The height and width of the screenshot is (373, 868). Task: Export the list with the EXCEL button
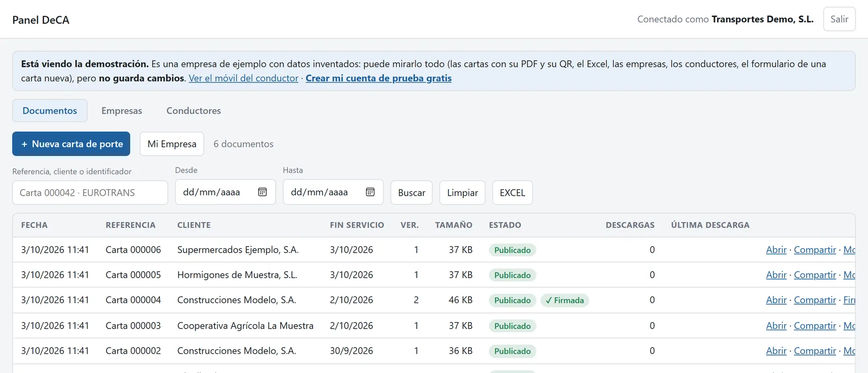point(513,192)
